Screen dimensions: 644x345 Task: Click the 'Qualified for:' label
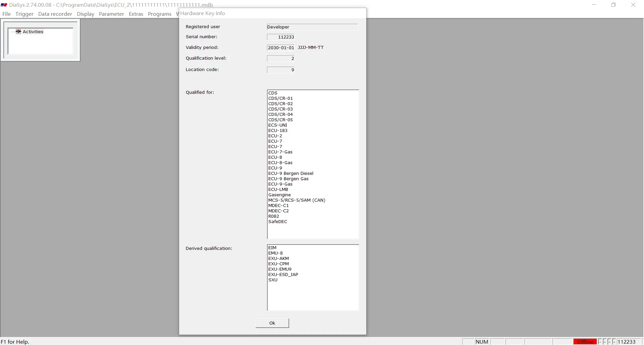(x=200, y=92)
